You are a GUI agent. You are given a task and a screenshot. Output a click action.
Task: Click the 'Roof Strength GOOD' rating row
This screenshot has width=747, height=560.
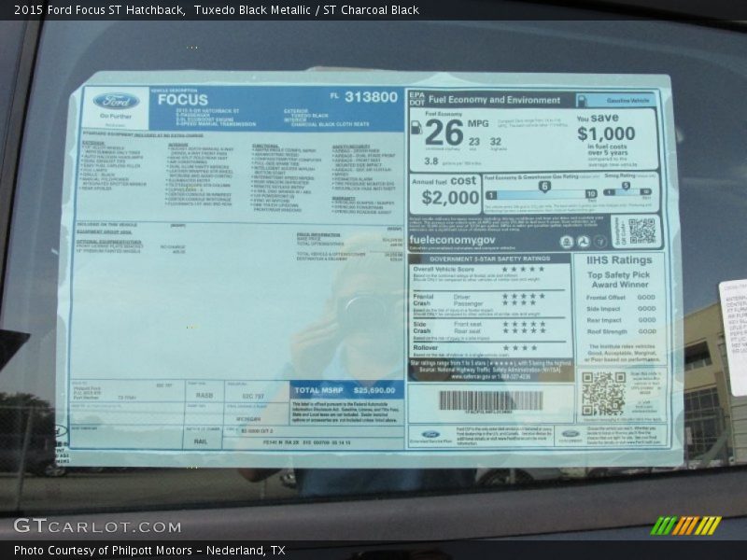[x=621, y=331]
